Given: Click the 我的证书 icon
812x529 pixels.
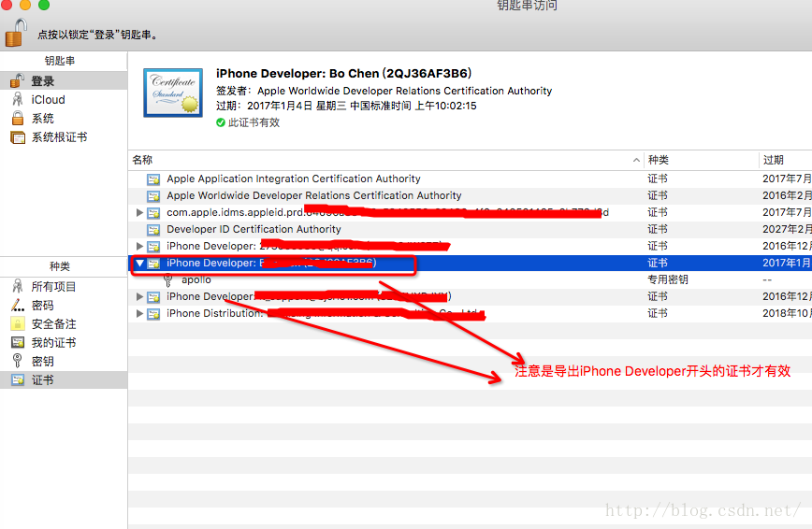Looking at the screenshot, I should 18,343.
